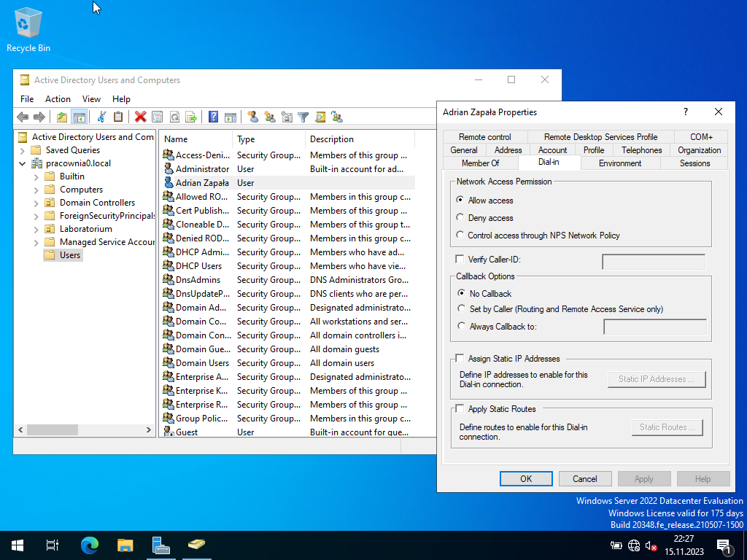Open the File menu

coord(27,99)
